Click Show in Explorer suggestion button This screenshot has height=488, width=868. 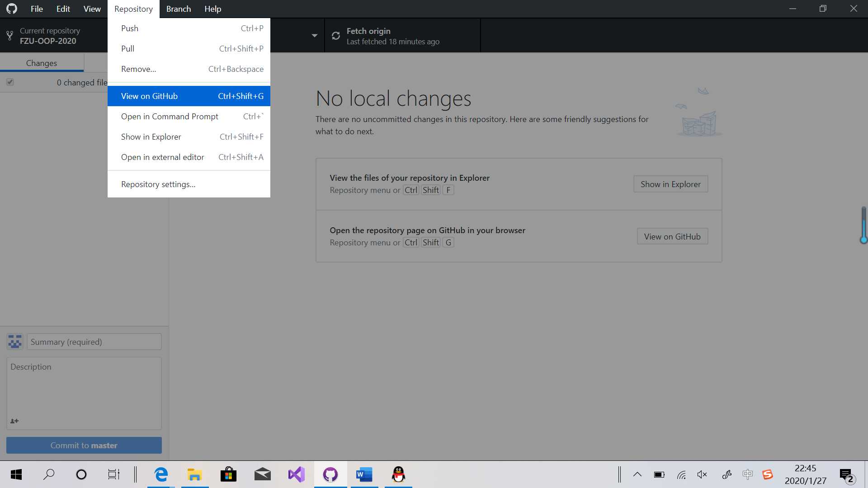(x=670, y=184)
